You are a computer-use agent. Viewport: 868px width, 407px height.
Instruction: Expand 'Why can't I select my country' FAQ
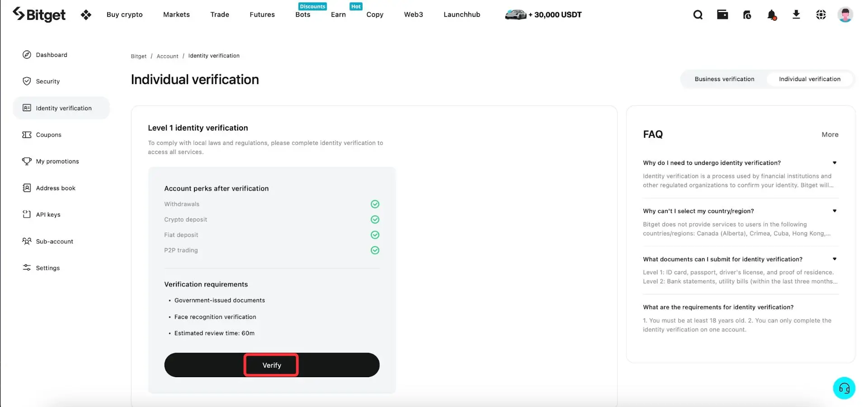(834, 211)
